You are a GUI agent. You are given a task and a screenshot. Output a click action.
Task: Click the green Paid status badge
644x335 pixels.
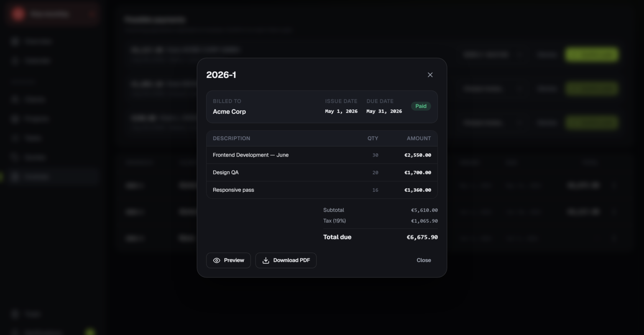pos(421,106)
